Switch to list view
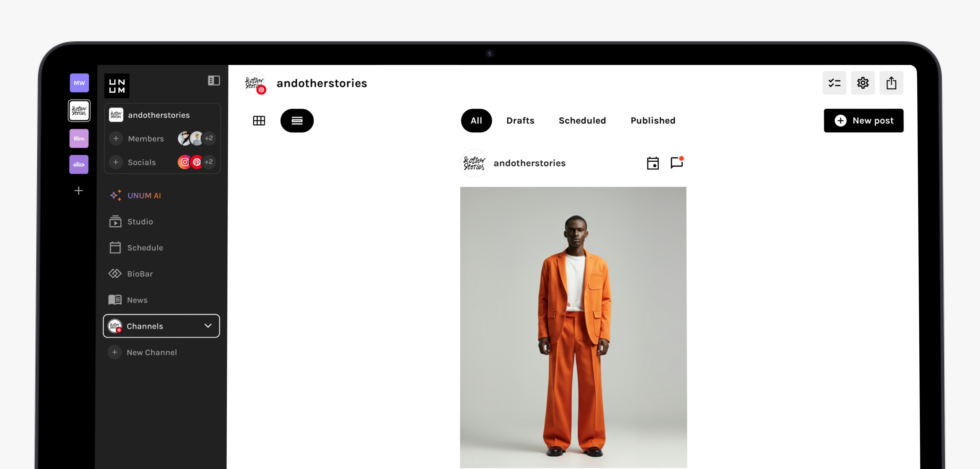Image resolution: width=980 pixels, height=469 pixels. tap(297, 121)
